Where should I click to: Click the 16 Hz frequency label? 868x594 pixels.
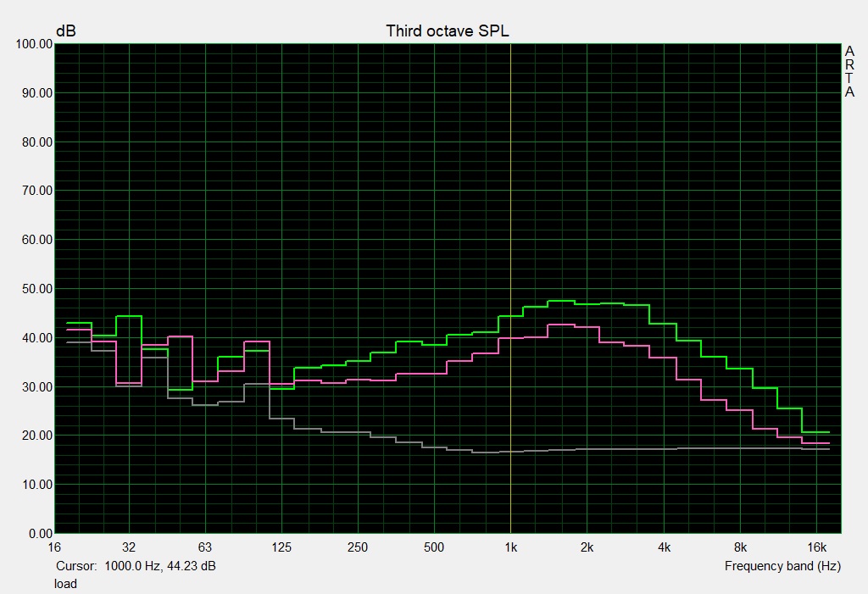tap(53, 547)
